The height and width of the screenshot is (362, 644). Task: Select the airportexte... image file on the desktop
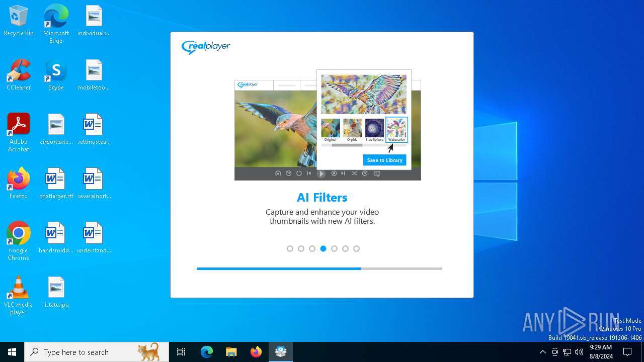click(56, 130)
